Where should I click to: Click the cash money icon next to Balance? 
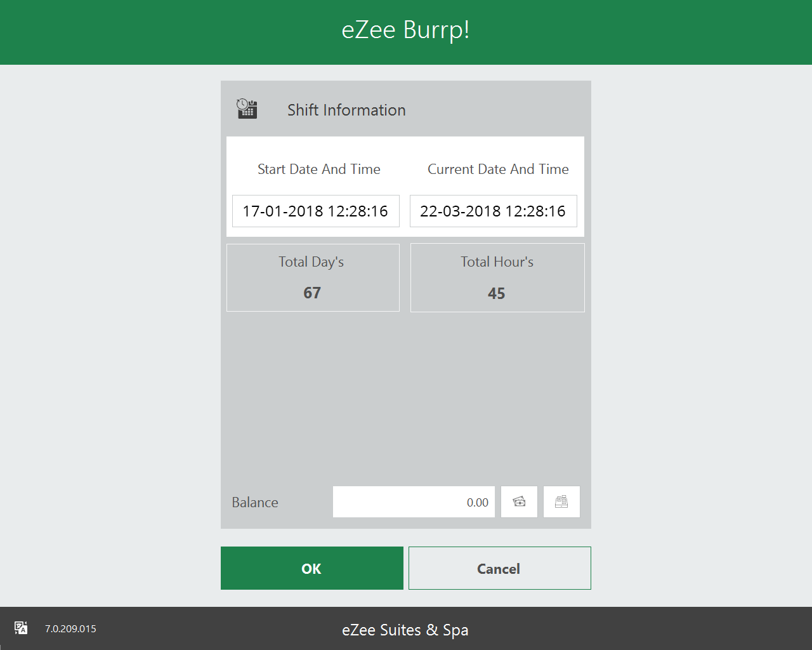click(519, 502)
